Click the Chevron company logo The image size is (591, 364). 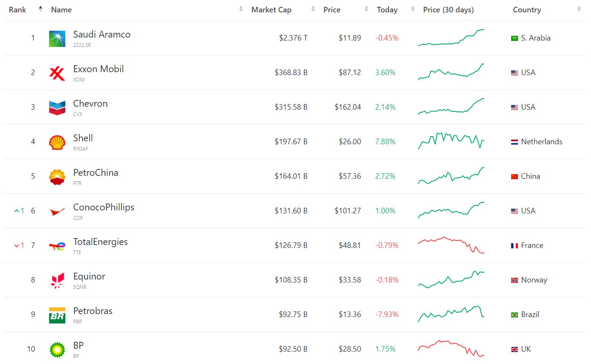[x=57, y=108]
